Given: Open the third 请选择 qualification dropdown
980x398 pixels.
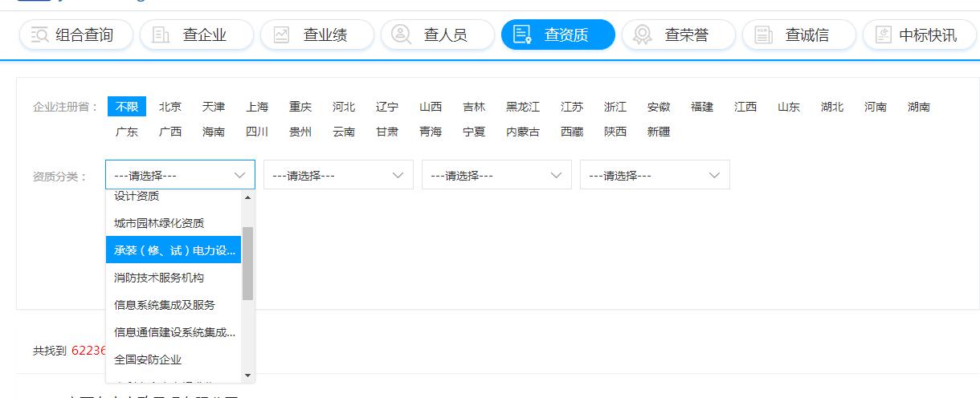Looking at the screenshot, I should [x=496, y=175].
